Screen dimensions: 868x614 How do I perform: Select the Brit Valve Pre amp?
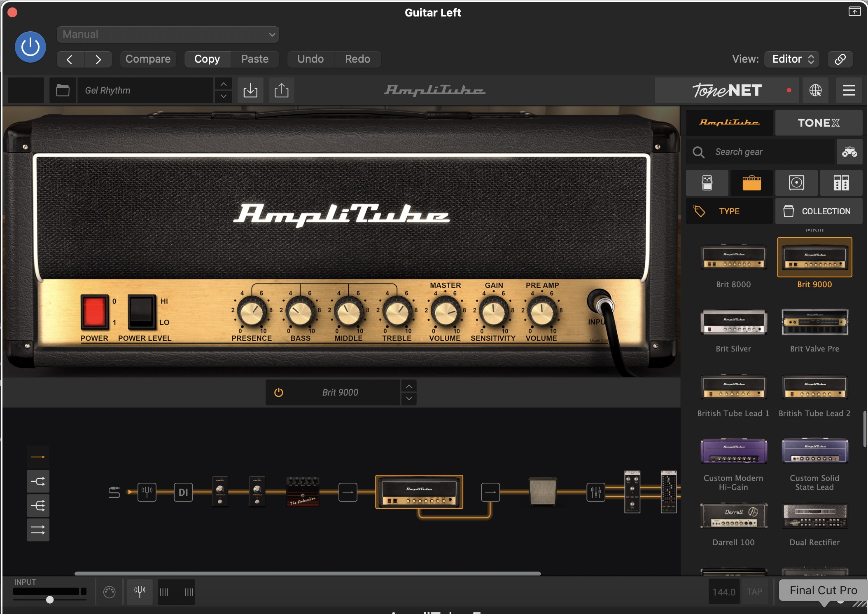tap(814, 322)
